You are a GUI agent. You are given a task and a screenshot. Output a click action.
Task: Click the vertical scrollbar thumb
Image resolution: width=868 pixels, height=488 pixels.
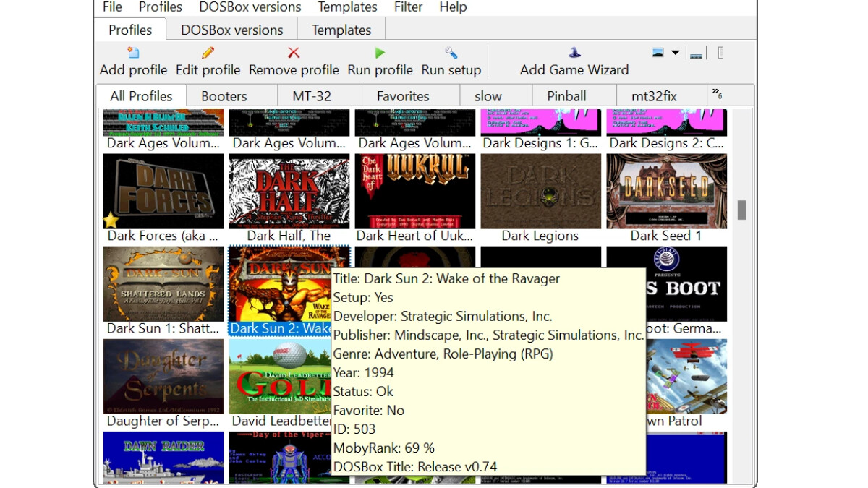pos(741,210)
